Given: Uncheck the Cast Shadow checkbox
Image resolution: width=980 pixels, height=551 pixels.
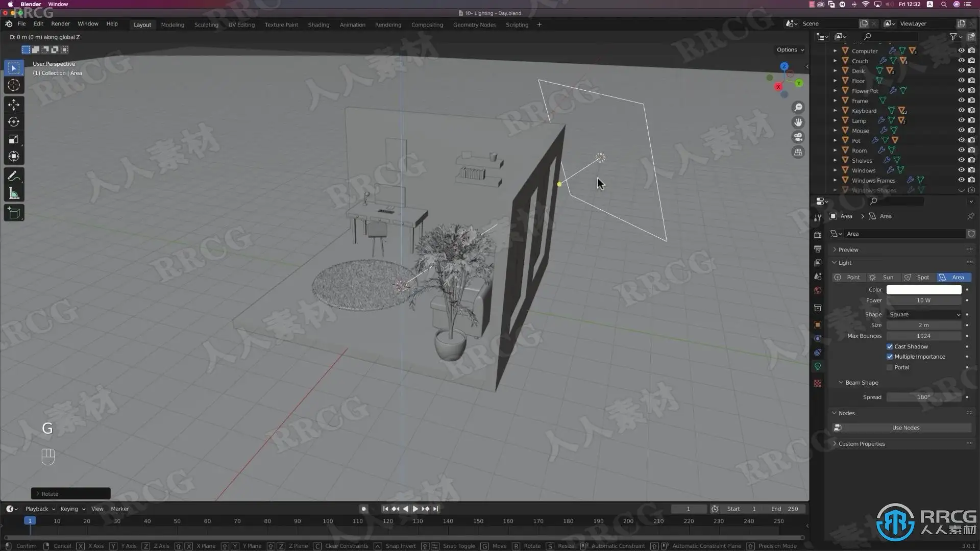Looking at the screenshot, I should coord(890,347).
